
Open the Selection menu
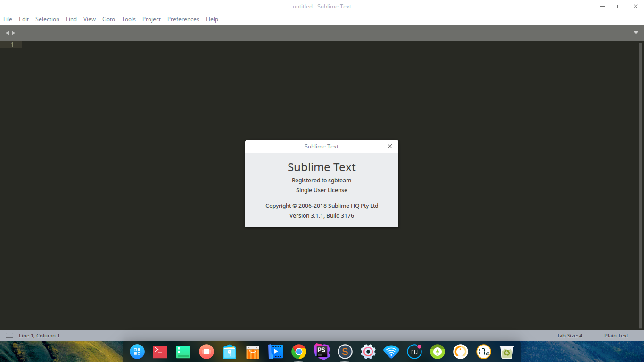point(48,19)
